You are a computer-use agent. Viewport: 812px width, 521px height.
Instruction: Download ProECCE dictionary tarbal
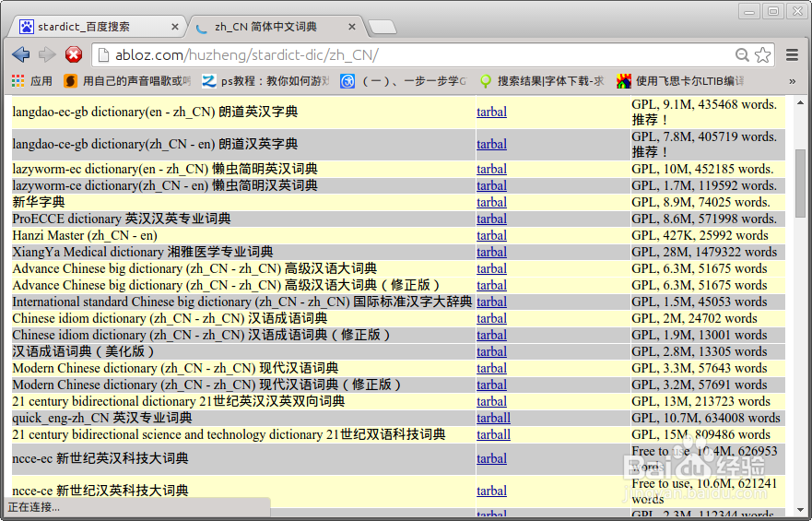click(491, 219)
